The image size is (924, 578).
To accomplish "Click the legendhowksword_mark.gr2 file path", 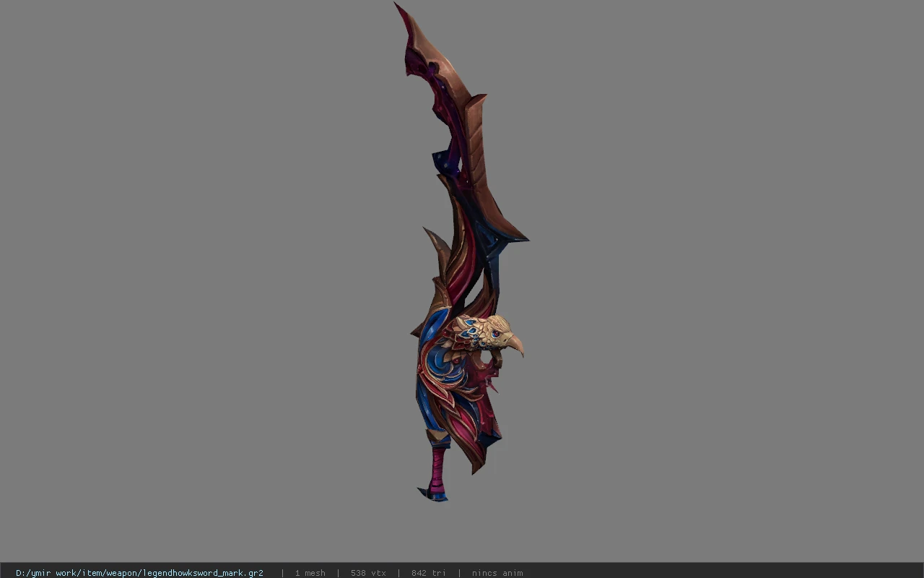I will 139,573.
